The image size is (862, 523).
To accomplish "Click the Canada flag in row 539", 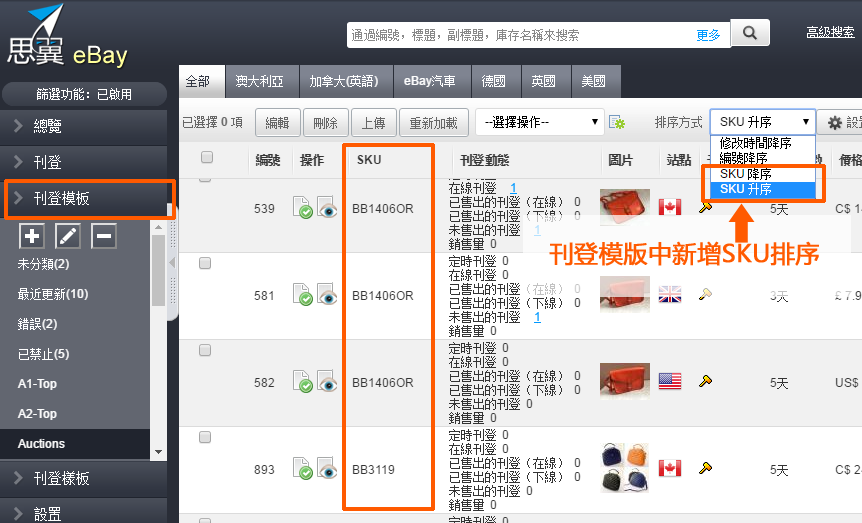I will pos(670,207).
